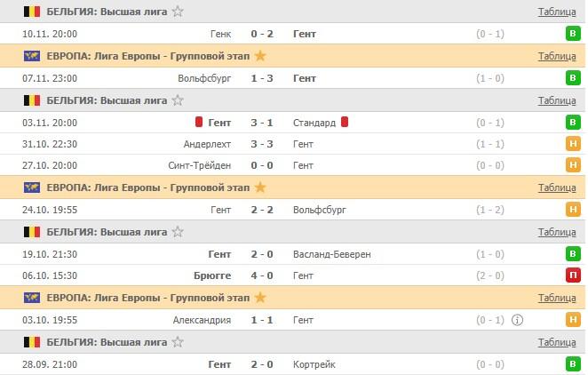Open Таблица link above Гент–Вольфсбург 2-2 match
588x375 pixels.
tap(557, 187)
